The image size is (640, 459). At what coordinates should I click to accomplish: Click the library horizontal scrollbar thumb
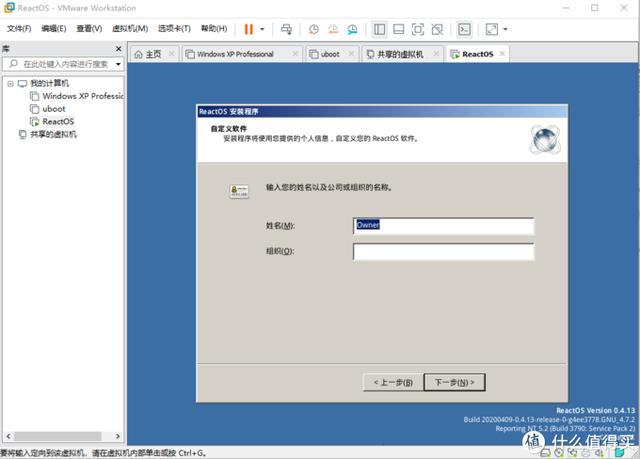click(58, 436)
